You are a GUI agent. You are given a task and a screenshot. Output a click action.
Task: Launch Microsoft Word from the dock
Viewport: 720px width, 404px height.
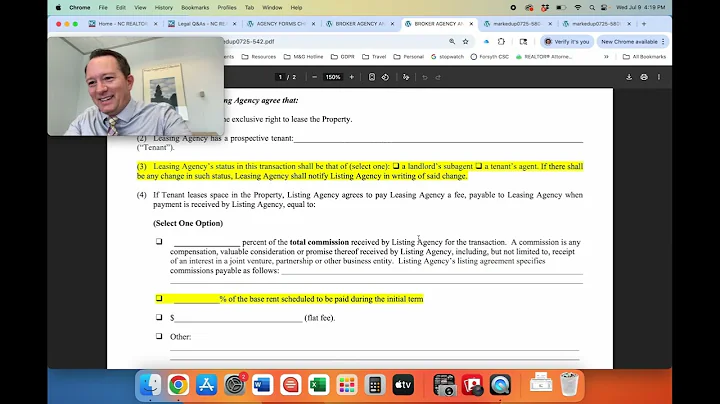coord(262,384)
